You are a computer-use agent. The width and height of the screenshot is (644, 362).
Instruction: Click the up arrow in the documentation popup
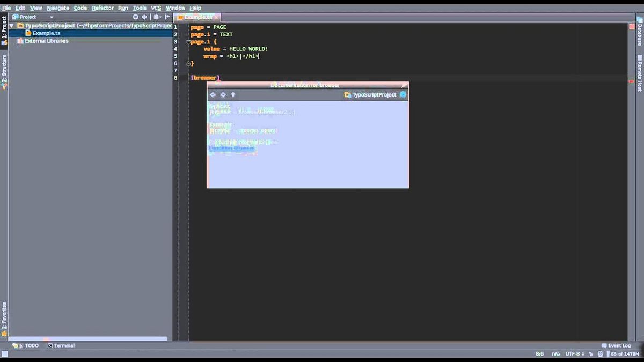coord(233,94)
